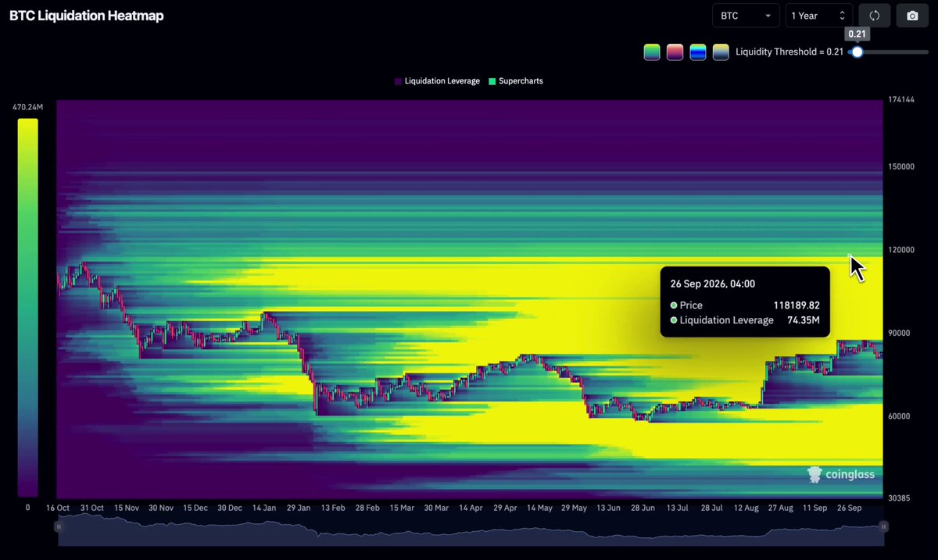The width and height of the screenshot is (938, 560).
Task: Click the 60000 price axis label
Action: 900,416
